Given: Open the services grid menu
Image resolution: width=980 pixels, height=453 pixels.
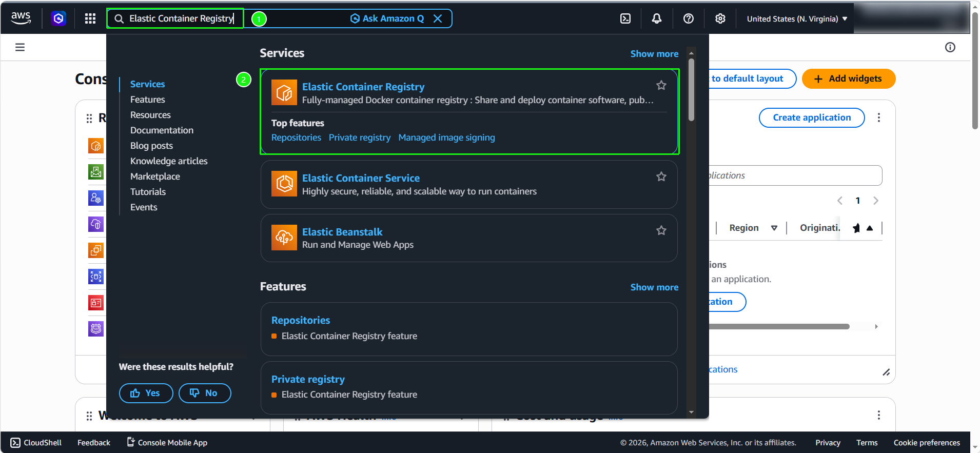Looking at the screenshot, I should click(90, 19).
